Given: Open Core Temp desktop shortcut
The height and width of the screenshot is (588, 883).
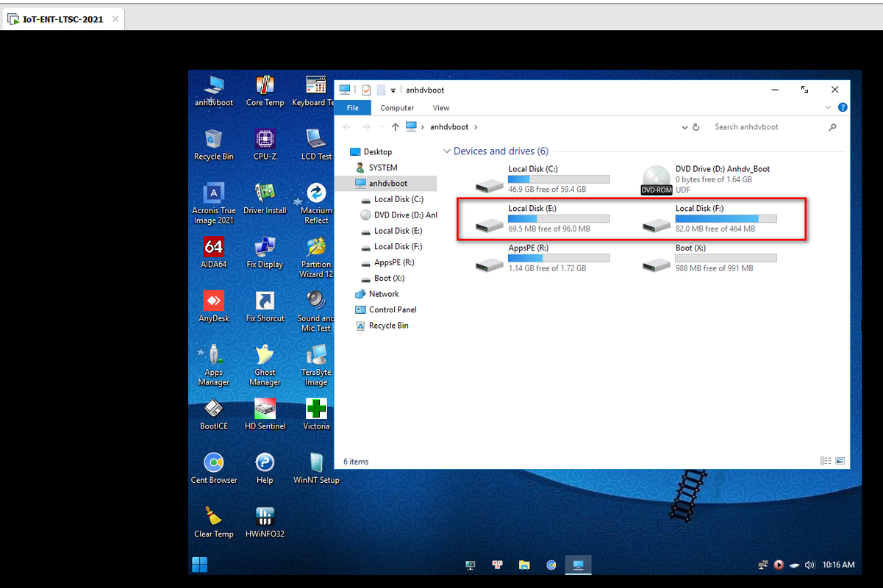Looking at the screenshot, I should coord(265,91).
